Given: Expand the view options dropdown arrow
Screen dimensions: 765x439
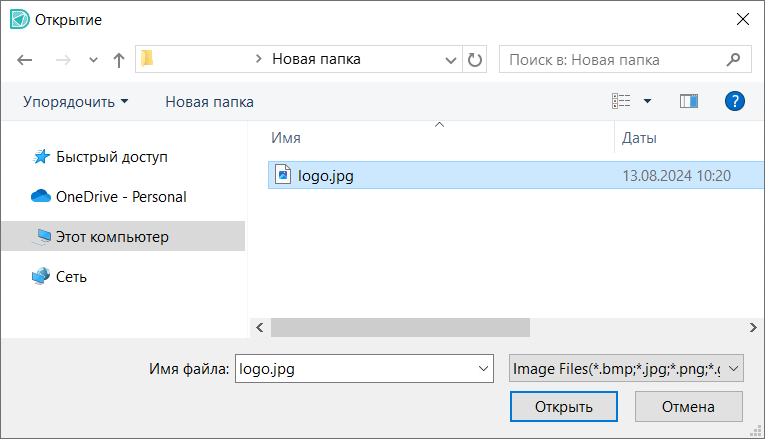Looking at the screenshot, I should 647,101.
